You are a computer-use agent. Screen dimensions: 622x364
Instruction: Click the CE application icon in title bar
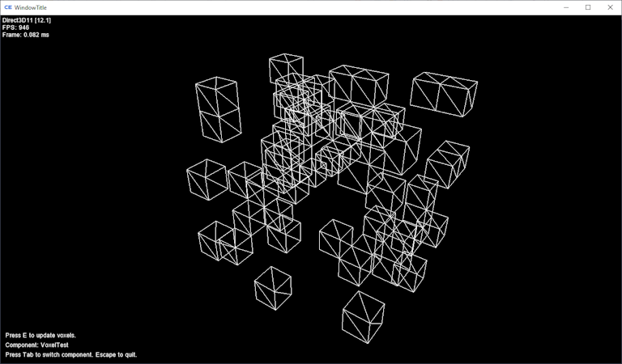8,7
